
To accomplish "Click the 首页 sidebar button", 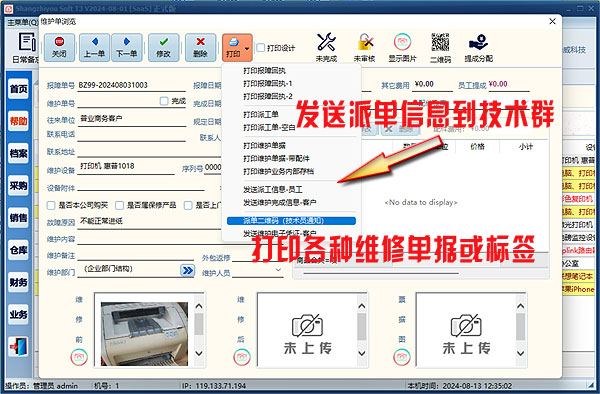I will [x=18, y=89].
